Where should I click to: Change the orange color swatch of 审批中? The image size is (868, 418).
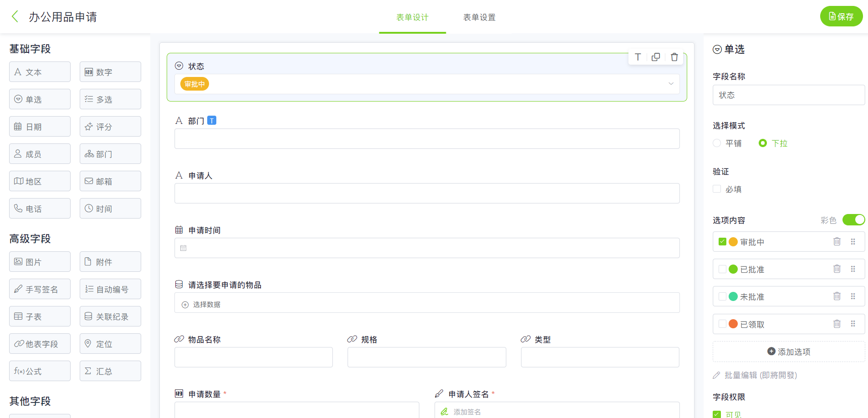click(733, 242)
